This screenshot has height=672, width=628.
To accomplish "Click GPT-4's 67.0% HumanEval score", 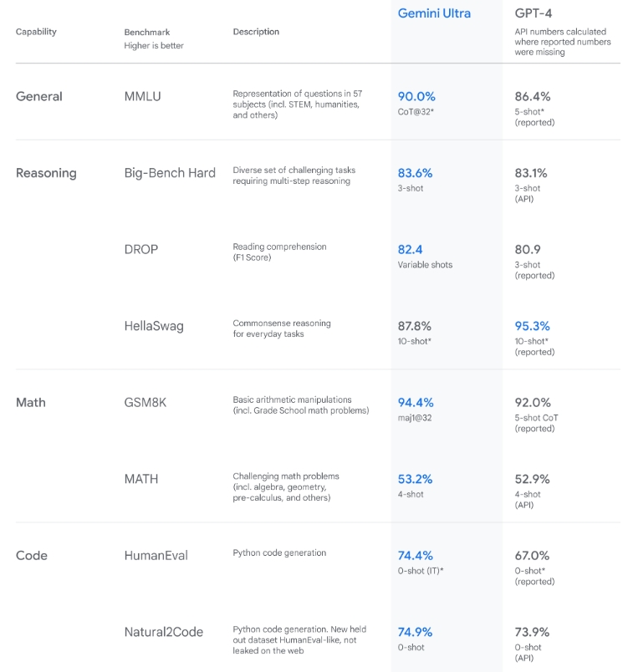I will (533, 555).
